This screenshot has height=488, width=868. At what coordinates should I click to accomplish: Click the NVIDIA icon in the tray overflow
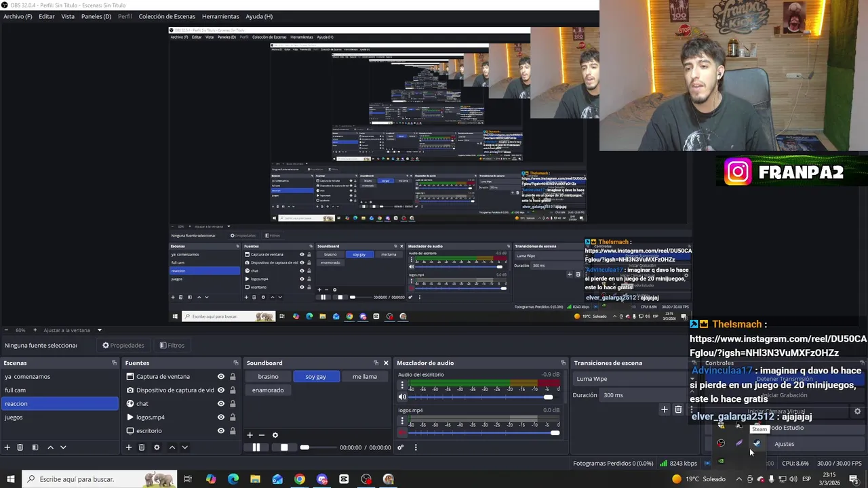721,461
